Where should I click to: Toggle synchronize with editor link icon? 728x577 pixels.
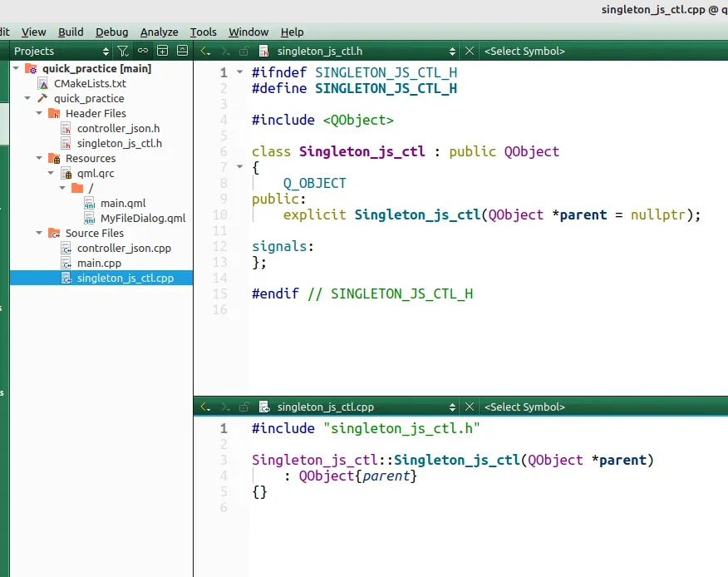(143, 51)
